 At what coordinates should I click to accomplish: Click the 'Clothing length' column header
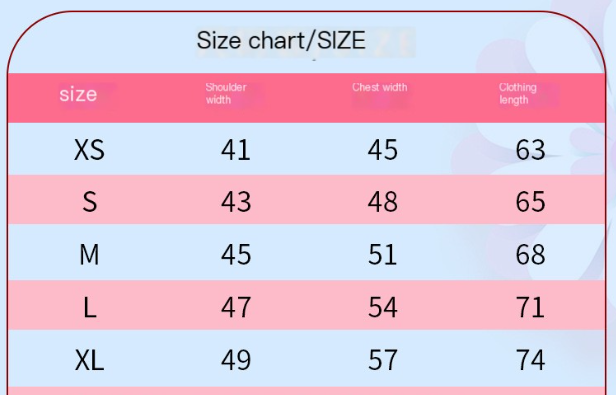coord(518,94)
